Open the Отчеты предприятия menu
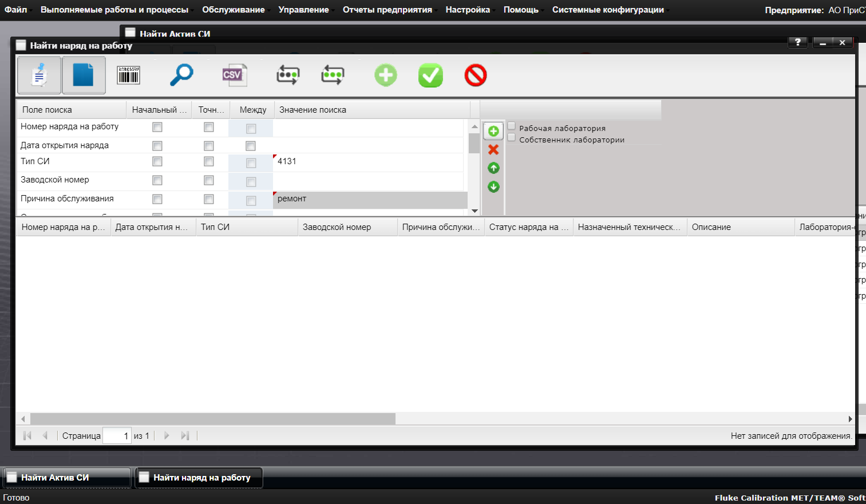This screenshot has height=504, width=866. (387, 10)
